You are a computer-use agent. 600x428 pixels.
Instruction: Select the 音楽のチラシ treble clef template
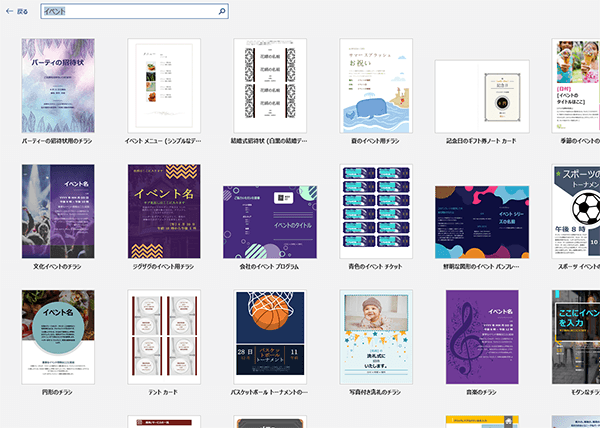(x=483, y=337)
